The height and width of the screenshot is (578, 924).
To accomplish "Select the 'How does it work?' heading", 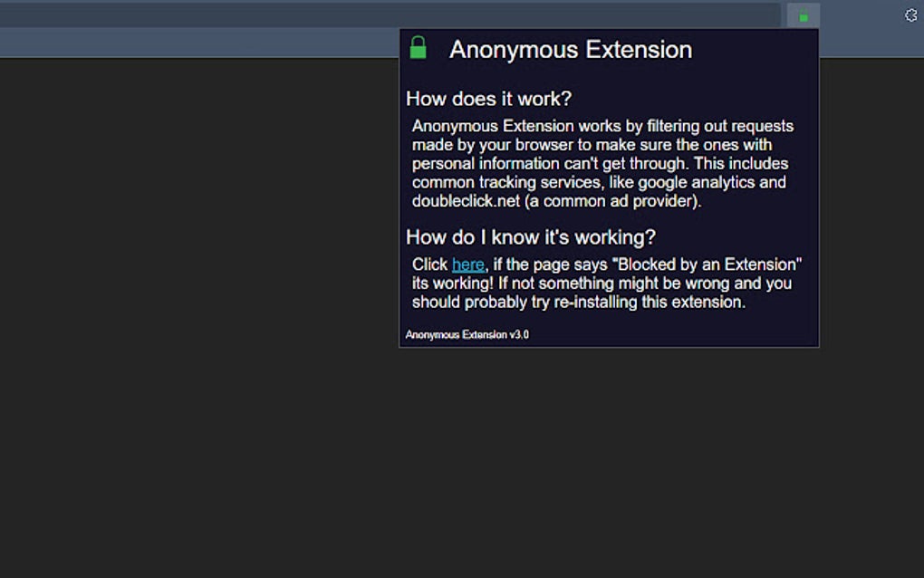I will (x=488, y=99).
